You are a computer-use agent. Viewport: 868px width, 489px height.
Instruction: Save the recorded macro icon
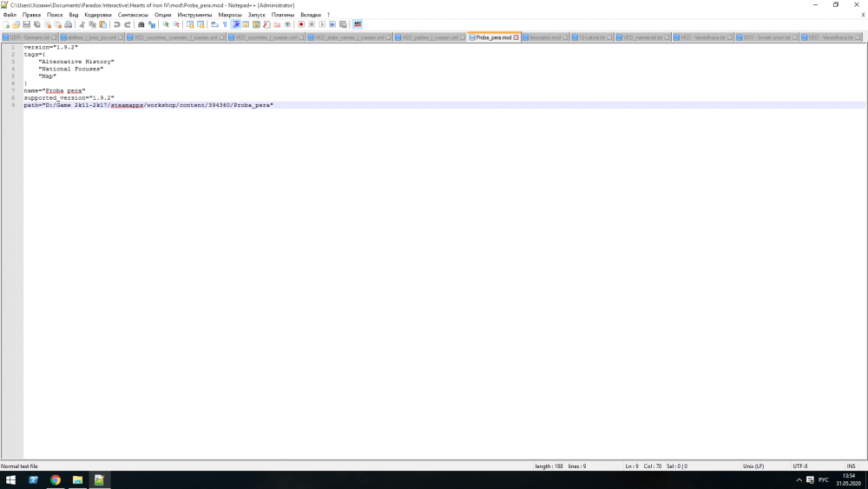[x=343, y=24]
